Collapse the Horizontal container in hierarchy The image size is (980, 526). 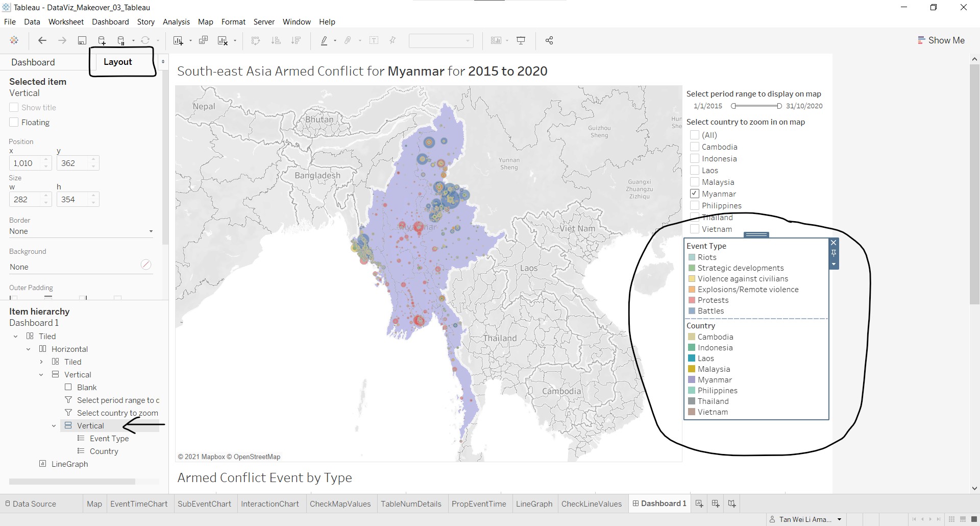29,349
